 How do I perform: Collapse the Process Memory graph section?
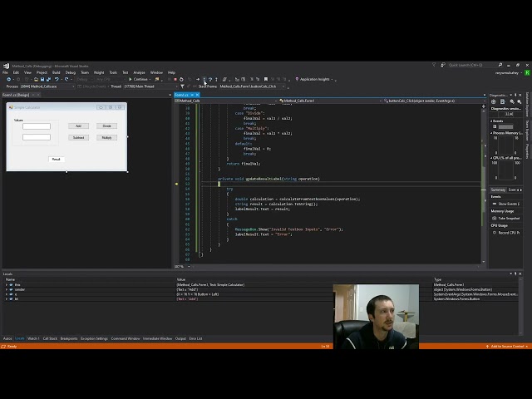[x=491, y=133]
